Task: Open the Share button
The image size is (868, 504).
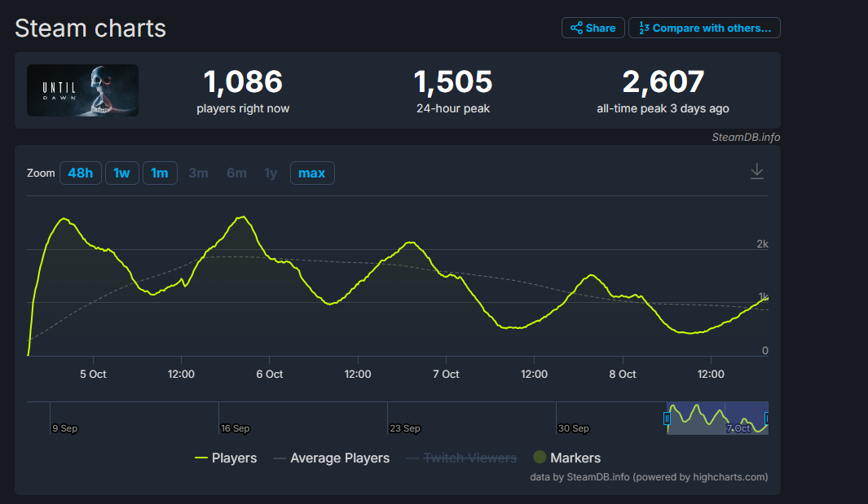Action: (x=593, y=28)
